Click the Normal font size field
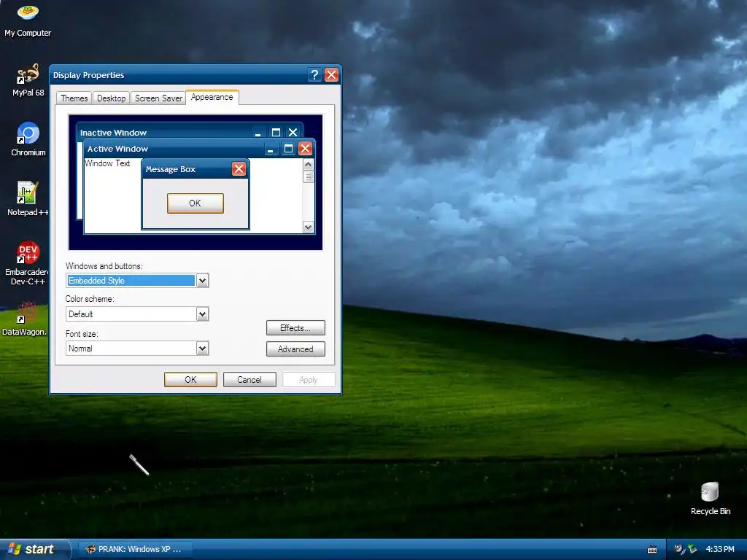 click(131, 348)
